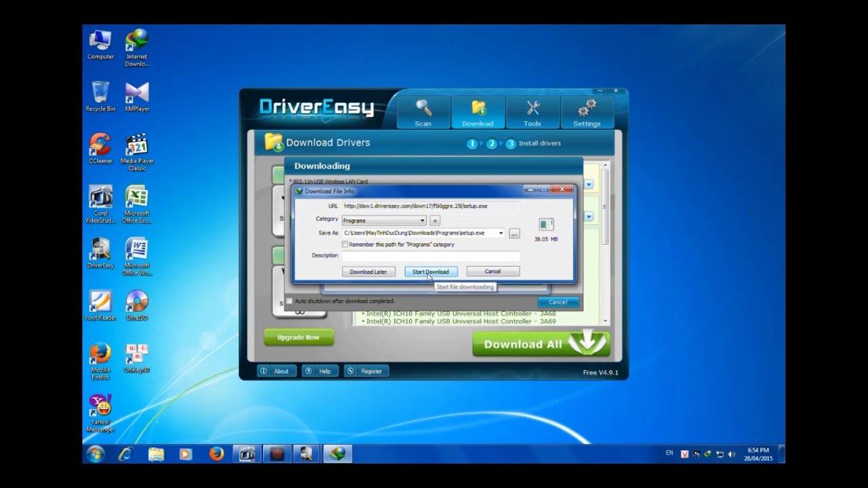Launch CCleaner desktop shortcut
Viewport: 868px width, 488px height.
point(100,148)
